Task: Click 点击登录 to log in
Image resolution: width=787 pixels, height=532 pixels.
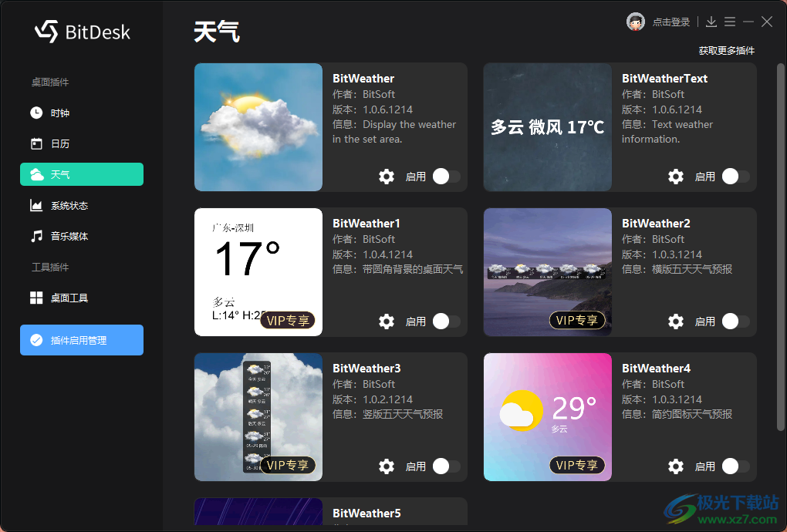Action: 671,22
